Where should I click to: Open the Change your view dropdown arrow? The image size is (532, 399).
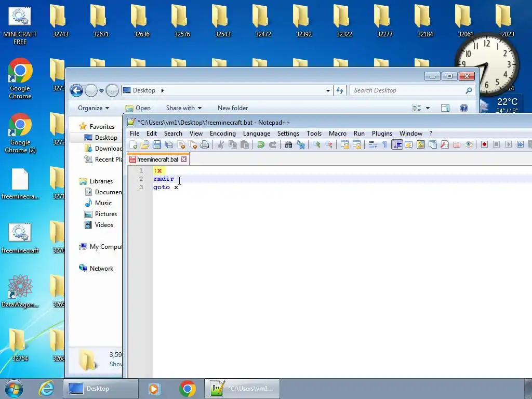coord(428,108)
